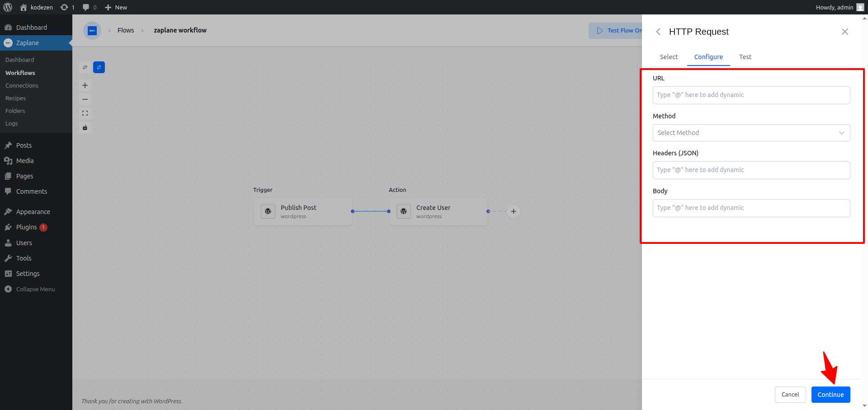The height and width of the screenshot is (410, 868).
Task: Focus the Body input field
Action: click(x=751, y=208)
